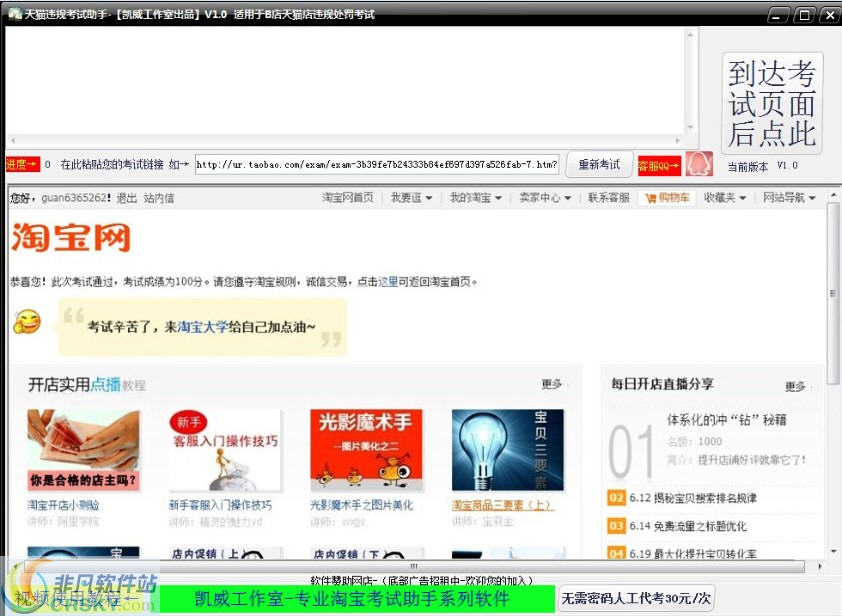
Task: Click the 重新考试 retake exam button
Action: [x=599, y=164]
